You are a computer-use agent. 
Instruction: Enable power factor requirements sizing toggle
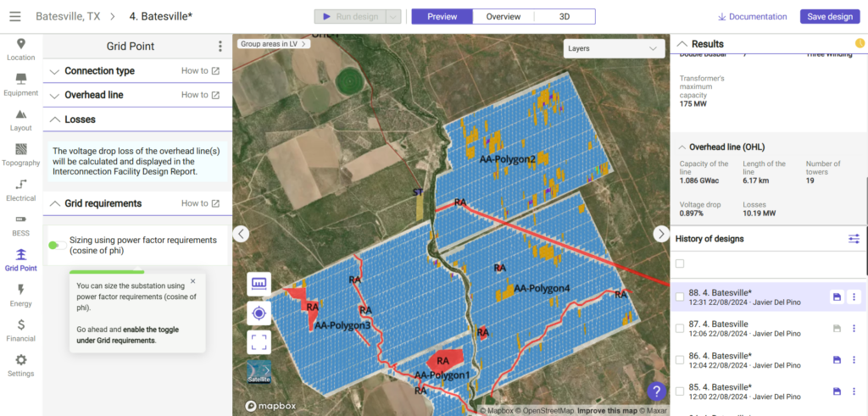56,246
